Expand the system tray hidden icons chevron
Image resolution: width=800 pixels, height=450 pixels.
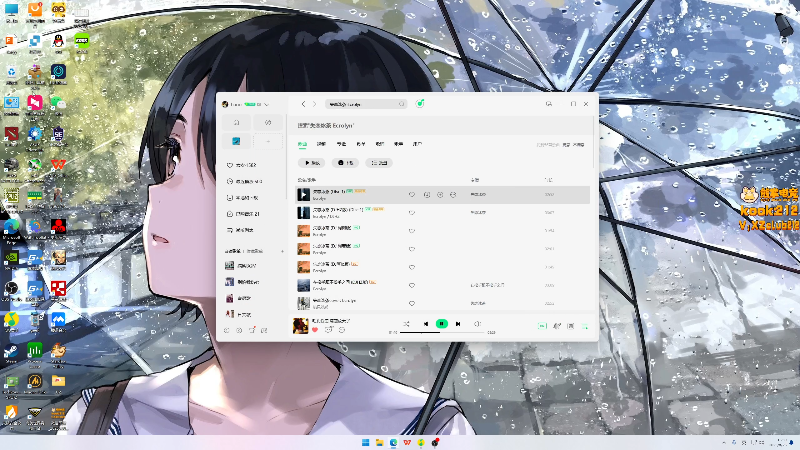point(723,442)
